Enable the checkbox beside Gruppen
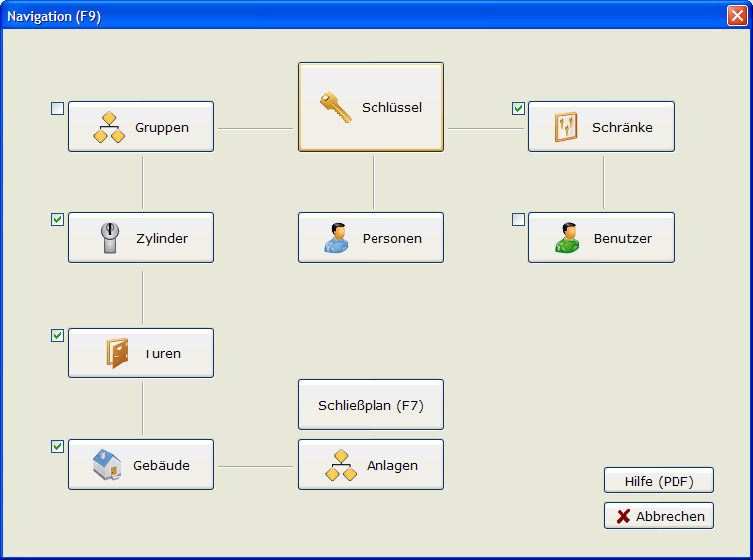The width and height of the screenshot is (753, 560). [x=58, y=109]
